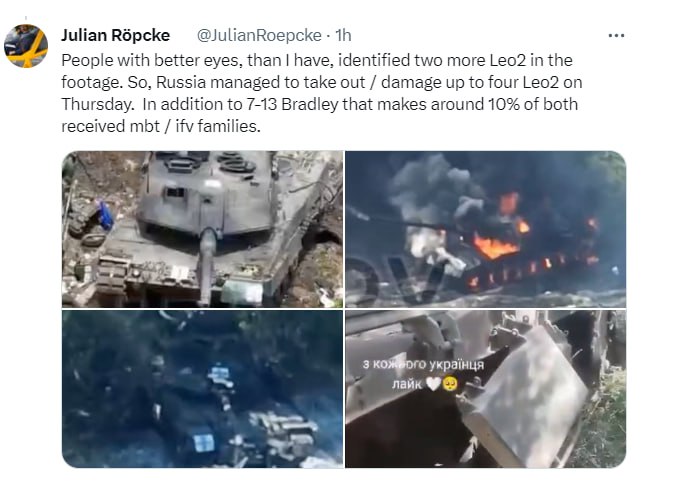Image resolution: width=689 pixels, height=489 pixels.
Task: Open the dark aerial drone photo
Action: 202,389
